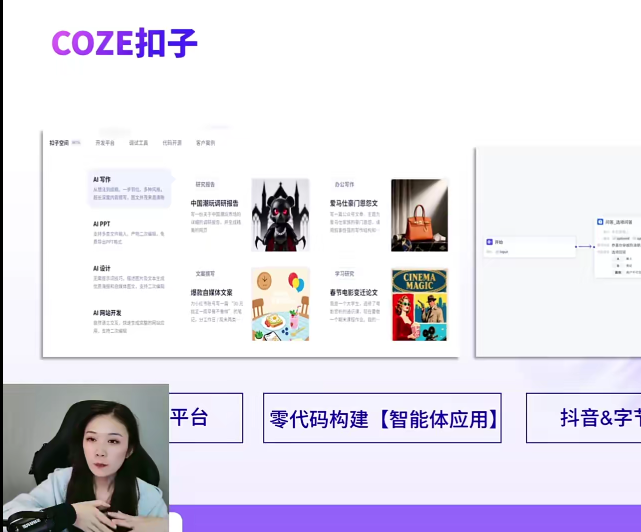The width and height of the screenshot is (641, 532).
Task: Click the 开始 workflow node title
Action: coord(499,242)
